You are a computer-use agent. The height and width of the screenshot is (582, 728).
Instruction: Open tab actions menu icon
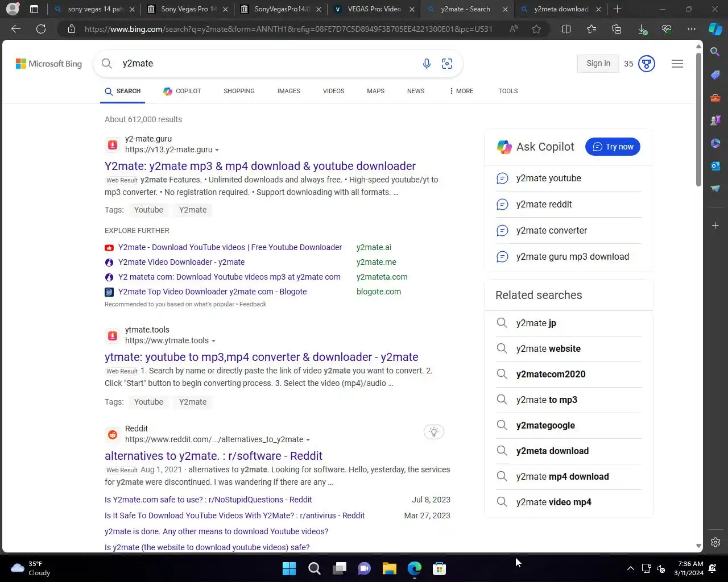[34, 9]
